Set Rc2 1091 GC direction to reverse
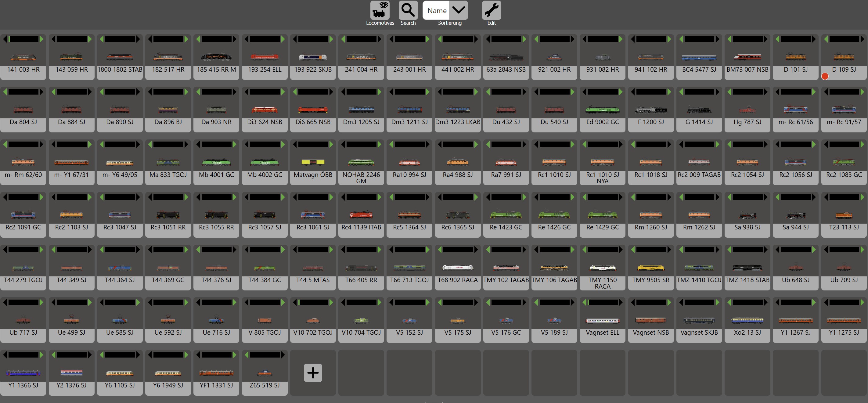The image size is (868, 403). point(5,197)
